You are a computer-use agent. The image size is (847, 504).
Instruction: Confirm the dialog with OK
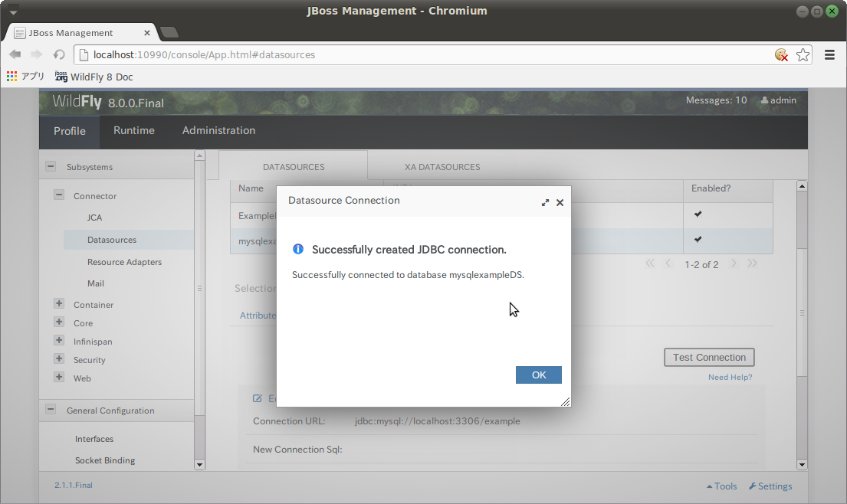pos(539,375)
